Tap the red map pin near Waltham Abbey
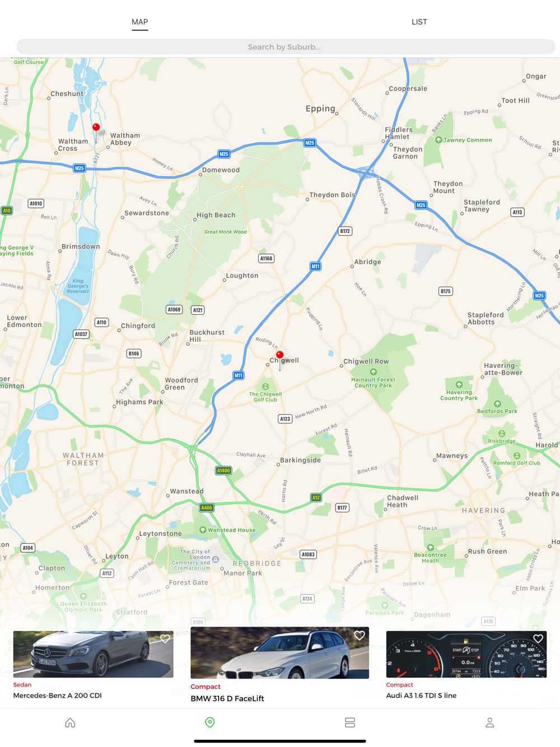This screenshot has height=747, width=560. [96, 128]
